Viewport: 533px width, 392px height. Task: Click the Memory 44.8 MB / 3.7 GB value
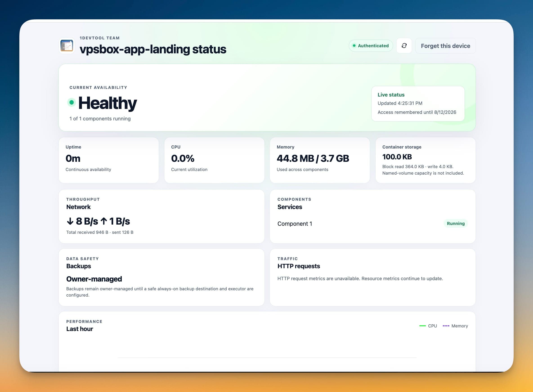point(313,158)
